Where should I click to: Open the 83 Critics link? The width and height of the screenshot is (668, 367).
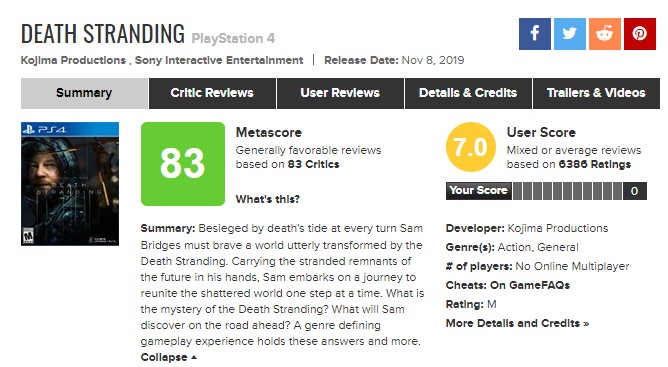click(313, 165)
